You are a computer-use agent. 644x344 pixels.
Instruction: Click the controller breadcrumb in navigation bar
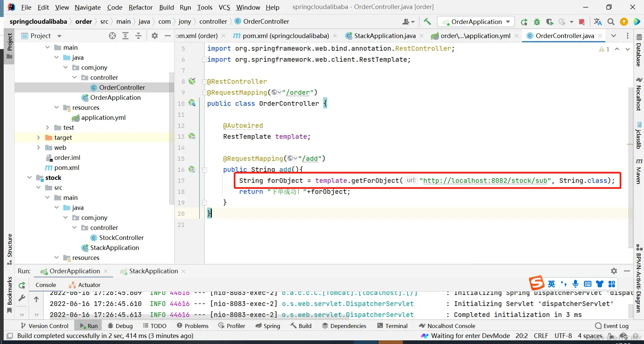213,21
